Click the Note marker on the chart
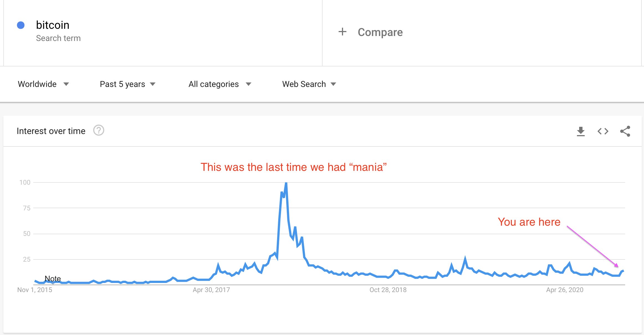The width and height of the screenshot is (644, 335). [53, 279]
